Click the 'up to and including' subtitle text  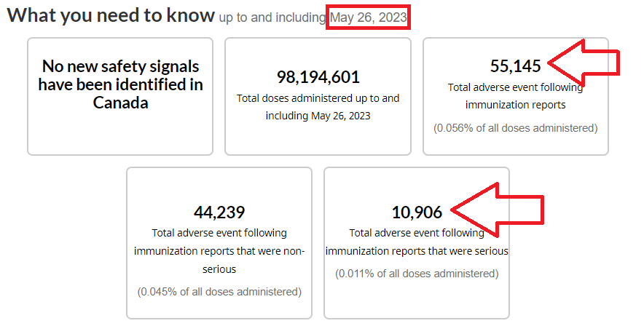click(272, 18)
